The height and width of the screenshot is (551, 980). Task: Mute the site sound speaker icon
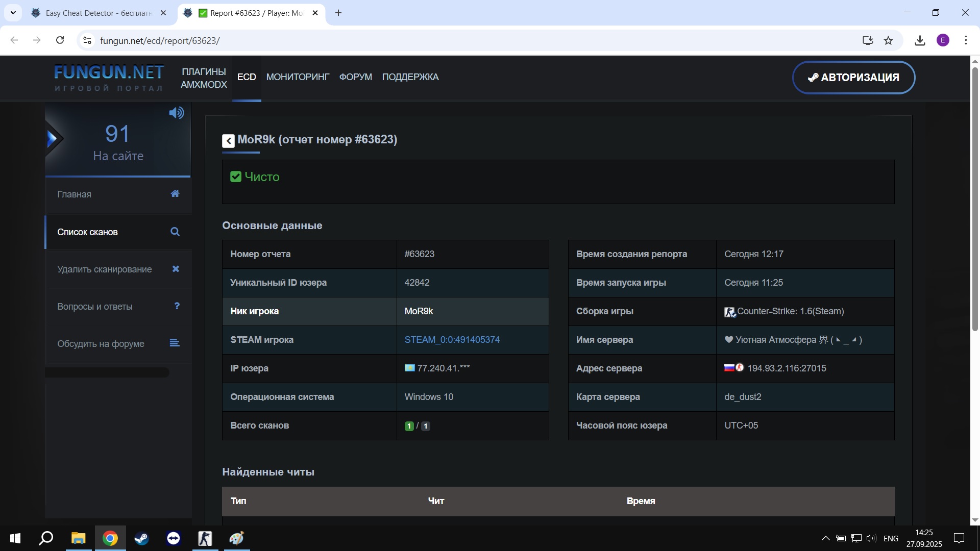point(176,113)
